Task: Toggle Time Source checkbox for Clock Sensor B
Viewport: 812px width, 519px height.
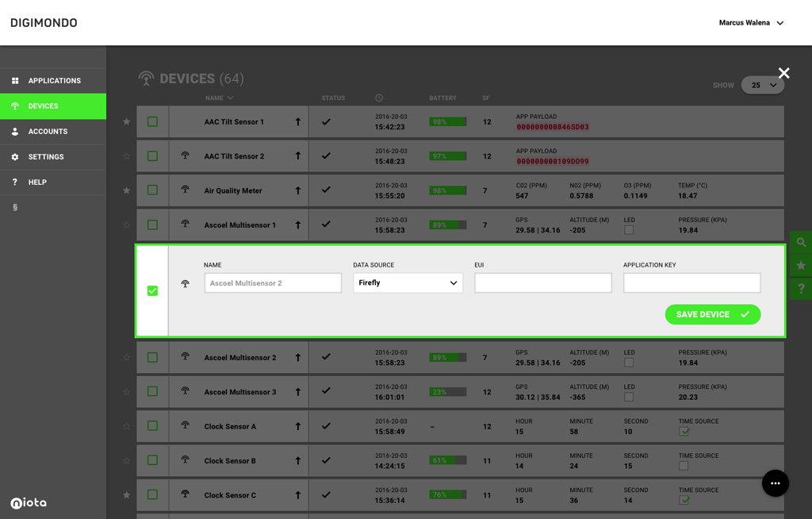Action: click(x=684, y=466)
